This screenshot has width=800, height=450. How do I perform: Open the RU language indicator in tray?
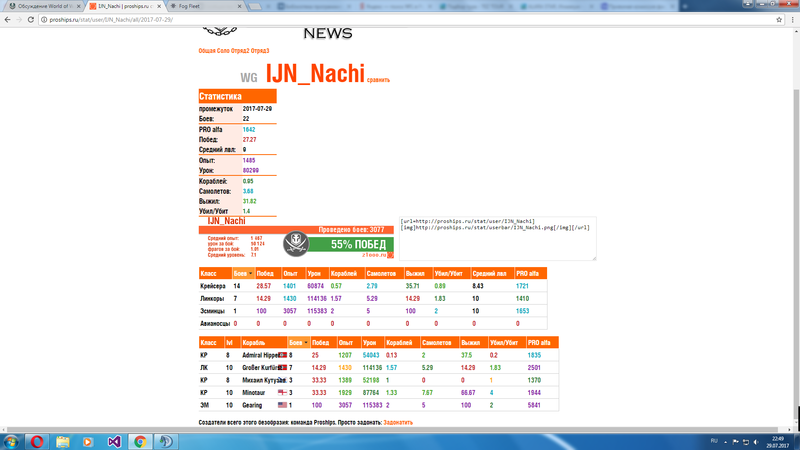pos(714,441)
